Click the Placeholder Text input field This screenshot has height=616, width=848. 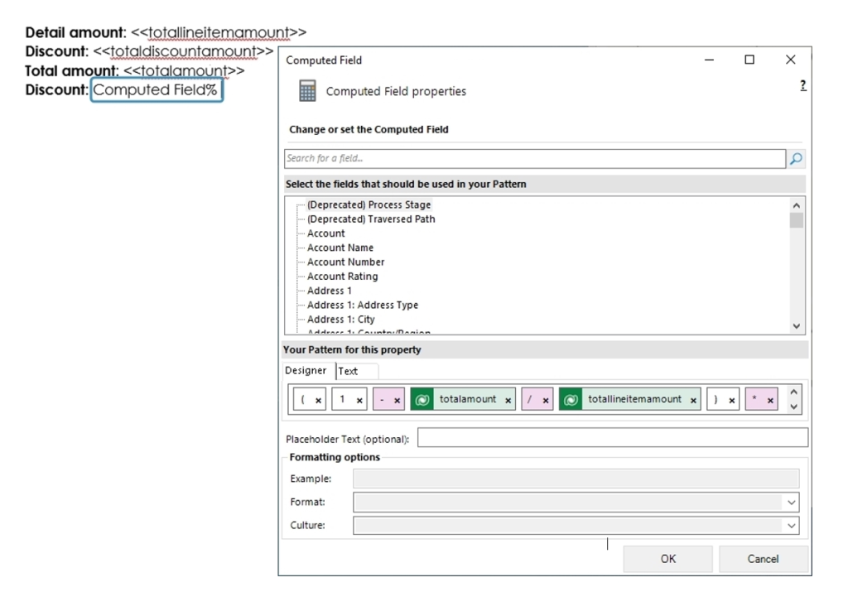(x=613, y=437)
